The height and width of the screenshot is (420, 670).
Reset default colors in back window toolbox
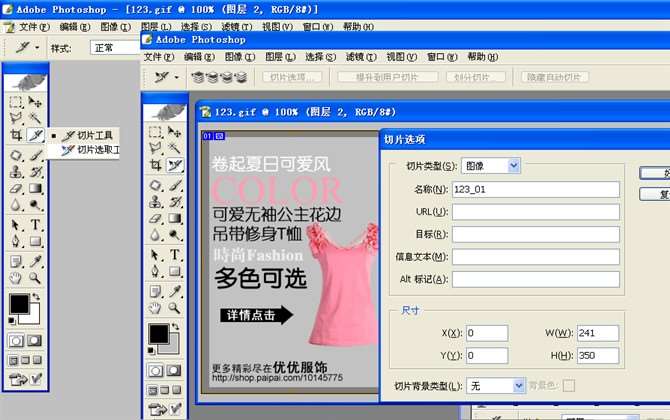click(x=12, y=320)
